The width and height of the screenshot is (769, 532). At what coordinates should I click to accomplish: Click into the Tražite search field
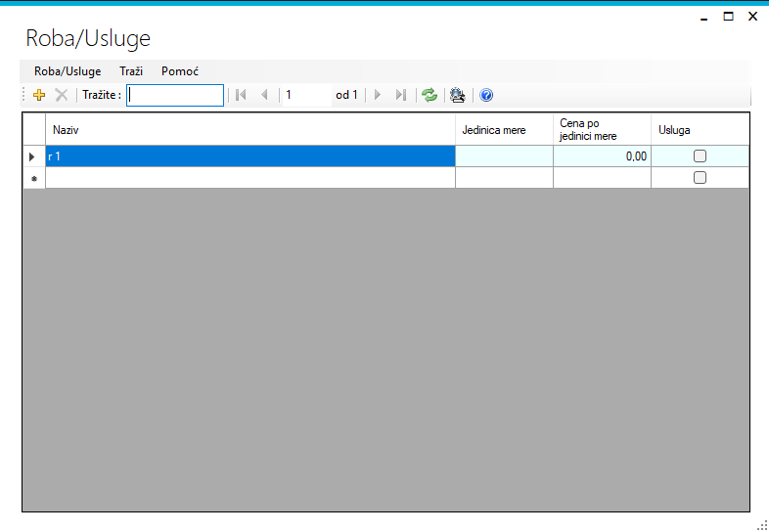(175, 95)
